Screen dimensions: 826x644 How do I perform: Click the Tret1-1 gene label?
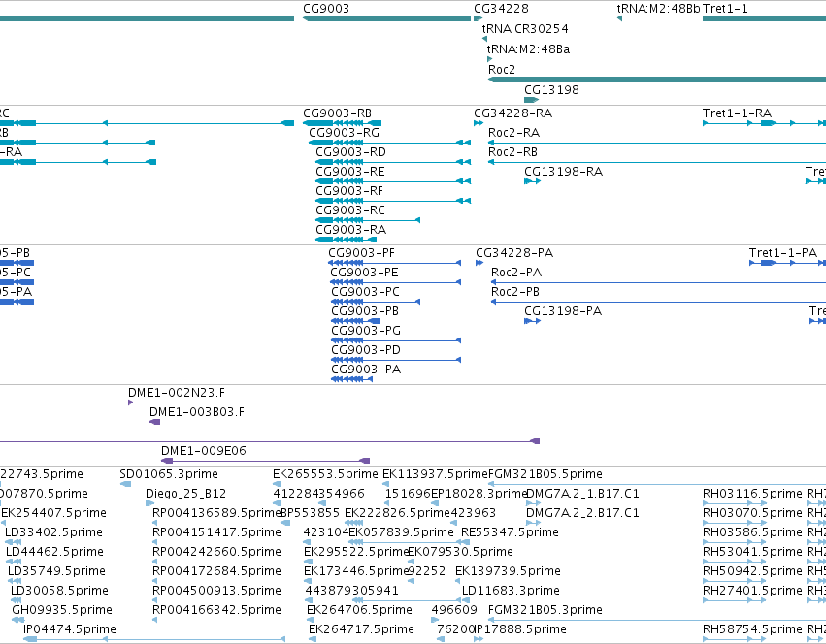(725, 9)
